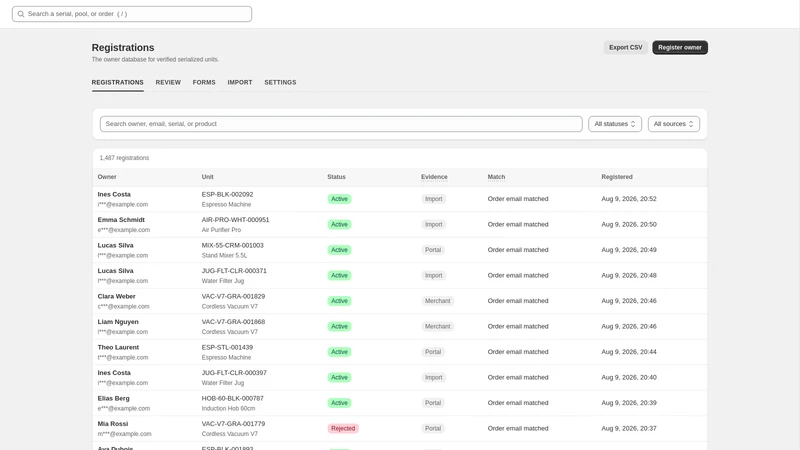Click the Portal badge in Theo Laurent's row
The width and height of the screenshot is (800, 450).
433,352
